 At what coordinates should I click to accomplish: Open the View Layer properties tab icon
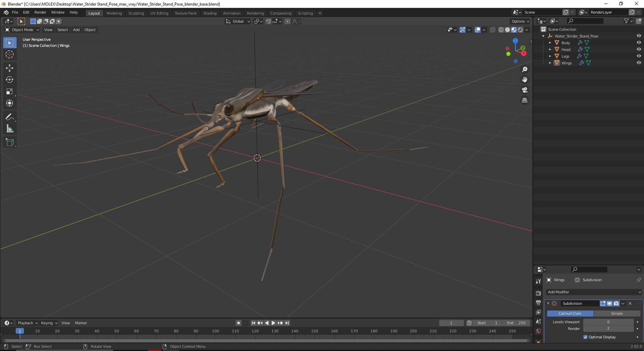(x=538, y=312)
